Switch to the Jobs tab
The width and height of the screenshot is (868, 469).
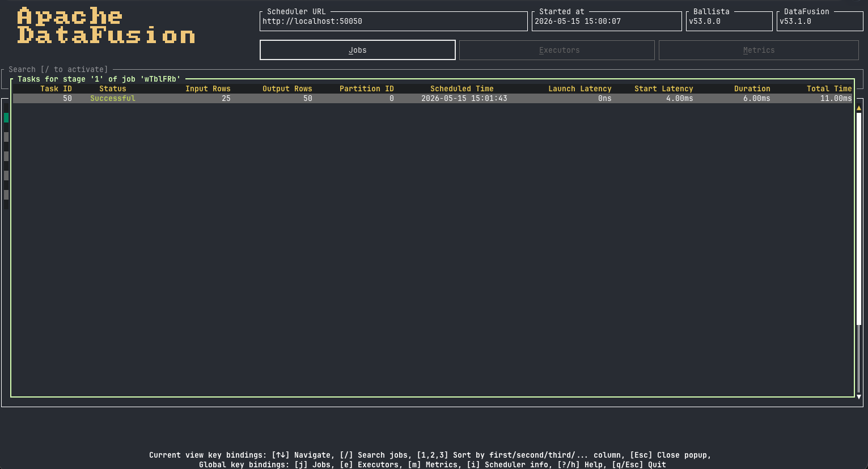tap(357, 50)
